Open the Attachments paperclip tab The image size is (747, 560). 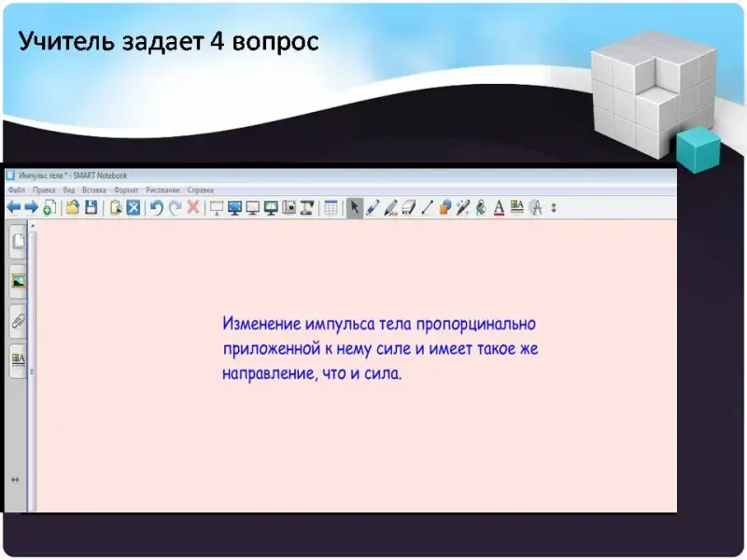pos(18,320)
